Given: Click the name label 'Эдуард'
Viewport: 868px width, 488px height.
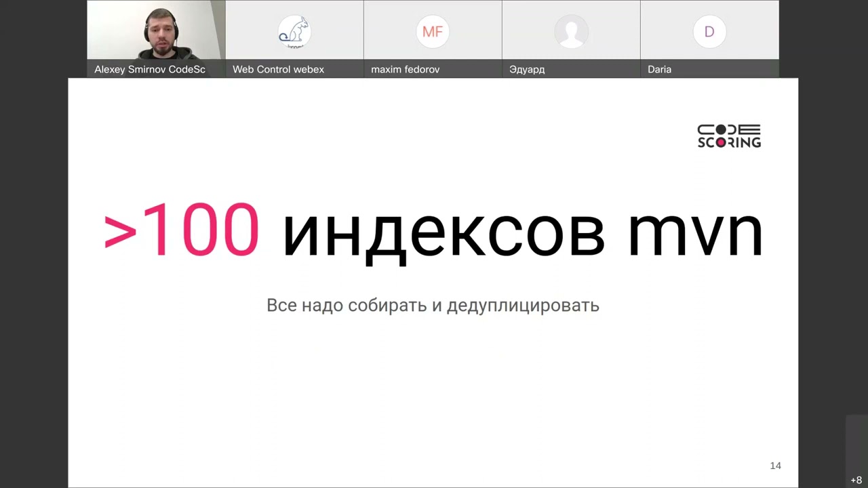Looking at the screenshot, I should (x=527, y=69).
